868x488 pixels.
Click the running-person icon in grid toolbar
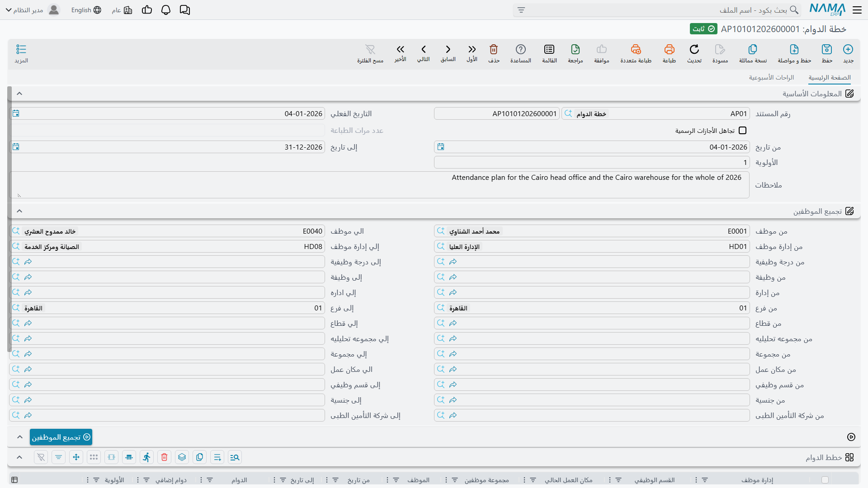coord(146,457)
